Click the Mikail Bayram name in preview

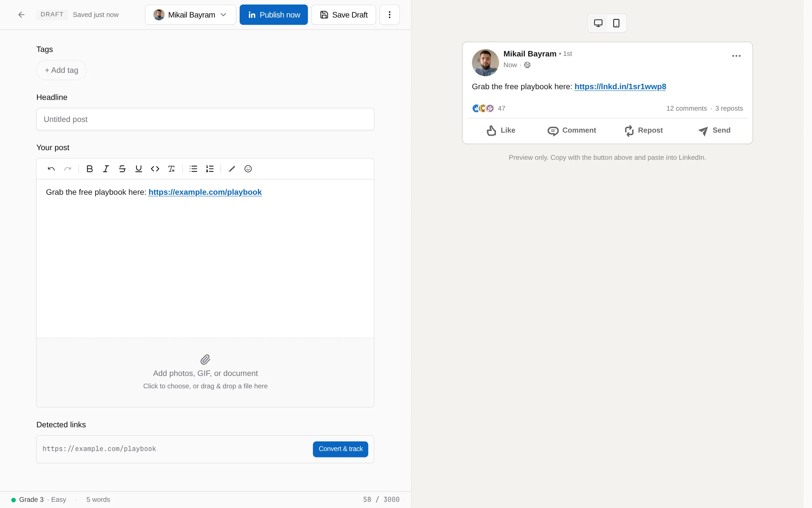point(530,54)
